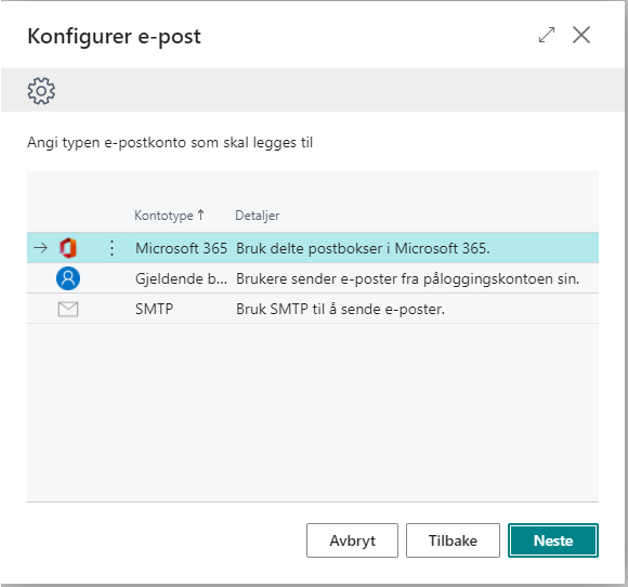Click the blue current user avatar icon
628x587 pixels.
pyautogui.click(x=68, y=278)
